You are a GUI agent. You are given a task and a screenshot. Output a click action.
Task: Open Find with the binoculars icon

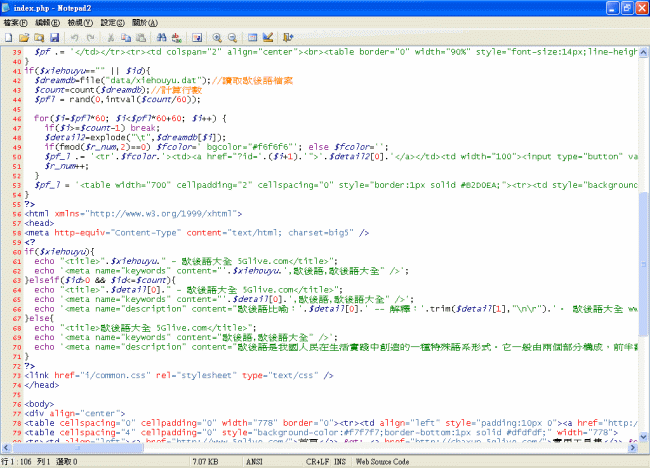point(161,37)
